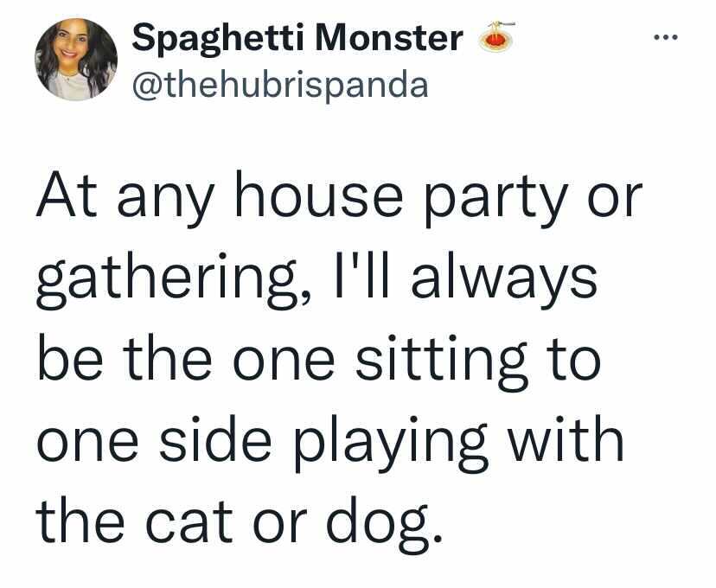This screenshot has height=588, width=716.
Task: Click the line "gathering, I'll always"
Action: pyautogui.click(x=316, y=279)
